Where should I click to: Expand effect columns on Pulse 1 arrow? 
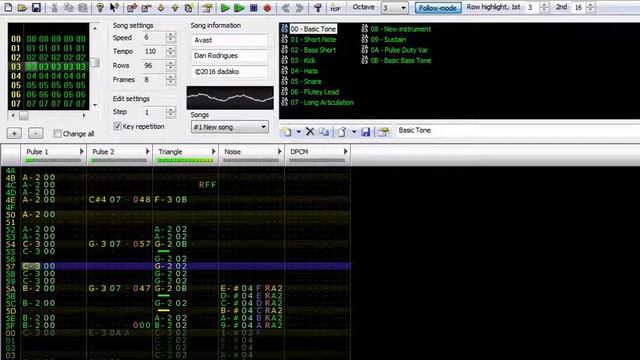81,151
